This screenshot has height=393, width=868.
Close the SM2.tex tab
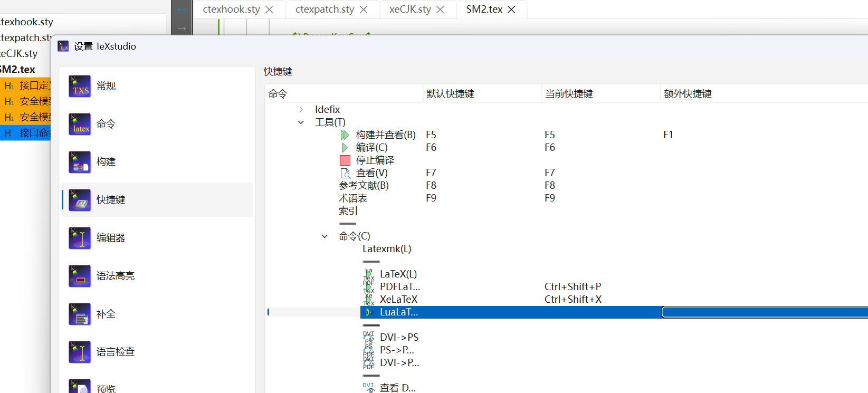point(511,9)
